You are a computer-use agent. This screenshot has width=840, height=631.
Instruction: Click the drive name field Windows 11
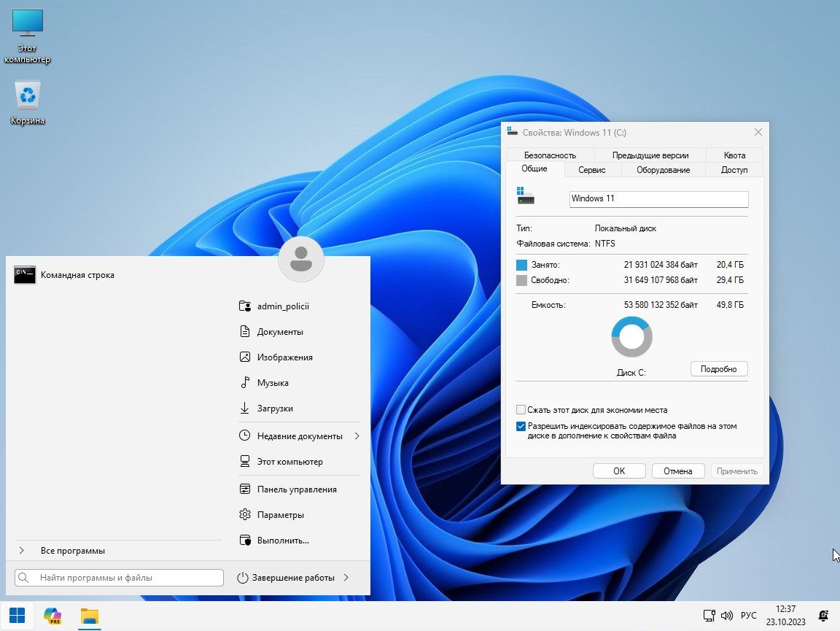point(659,199)
